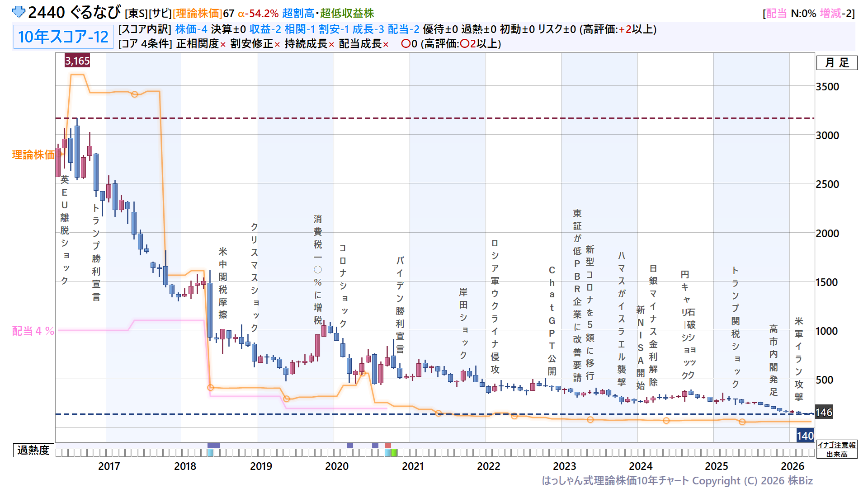Click the 2018 year label on axis
The width and height of the screenshot is (868, 488).
185,466
